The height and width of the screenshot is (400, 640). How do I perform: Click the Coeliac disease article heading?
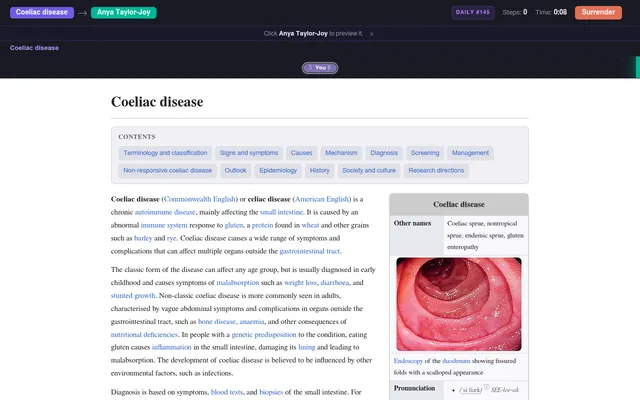pyautogui.click(x=157, y=102)
